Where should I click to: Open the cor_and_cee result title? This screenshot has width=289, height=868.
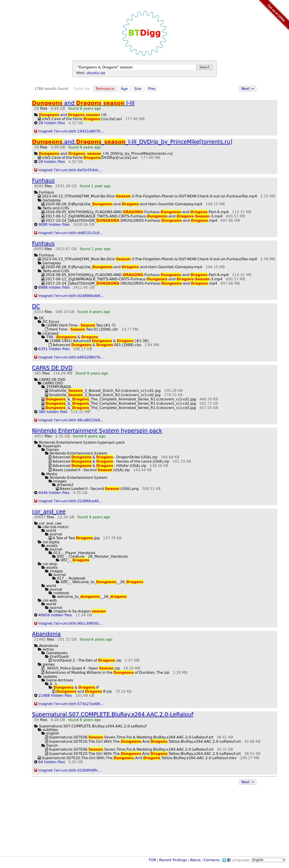click(x=49, y=512)
